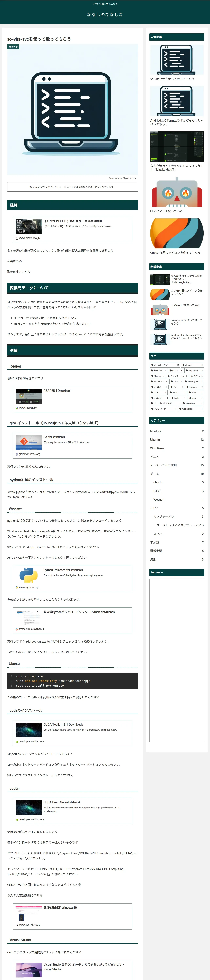Select the WordPress tag in the タグ cloud

159,382
